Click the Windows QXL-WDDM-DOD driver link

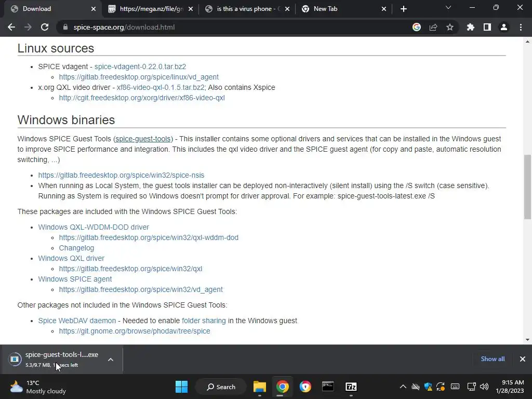click(x=94, y=227)
